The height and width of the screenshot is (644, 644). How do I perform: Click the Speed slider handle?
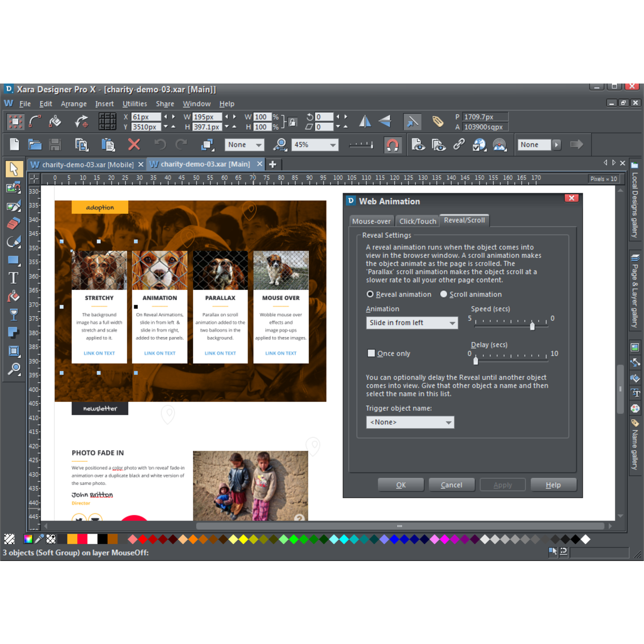[x=532, y=326]
